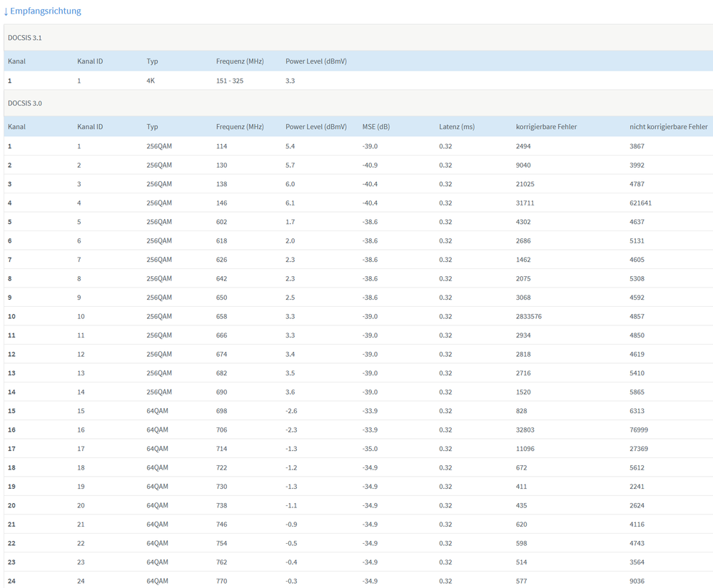This screenshot has width=713, height=588.
Task: Click the korrigierbare Fehler column header
Action: tap(546, 127)
